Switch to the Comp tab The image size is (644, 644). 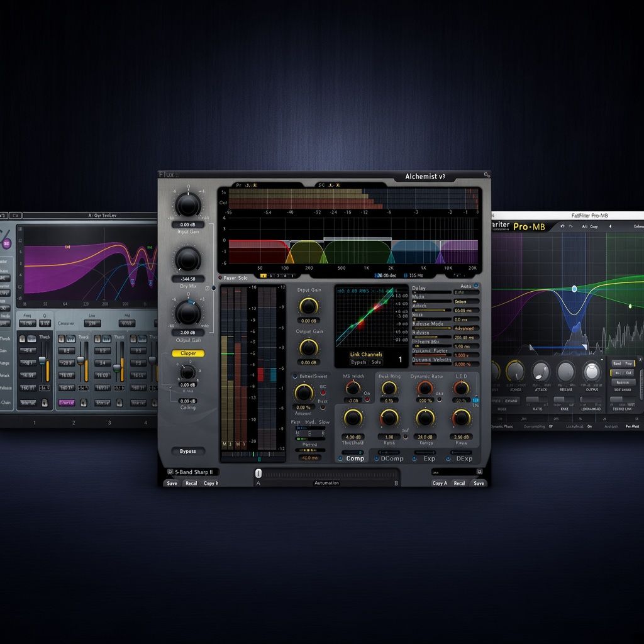(355, 458)
